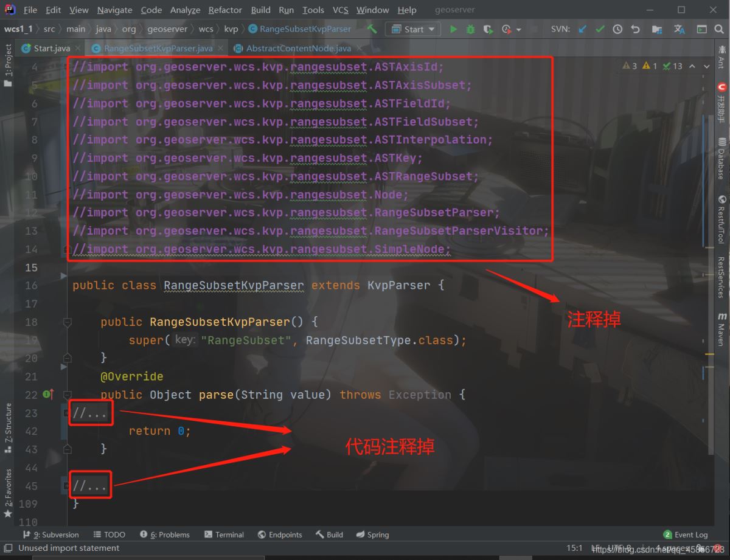Click the Build project hammer icon
This screenshot has height=560, width=730.
pyautogui.click(x=372, y=29)
